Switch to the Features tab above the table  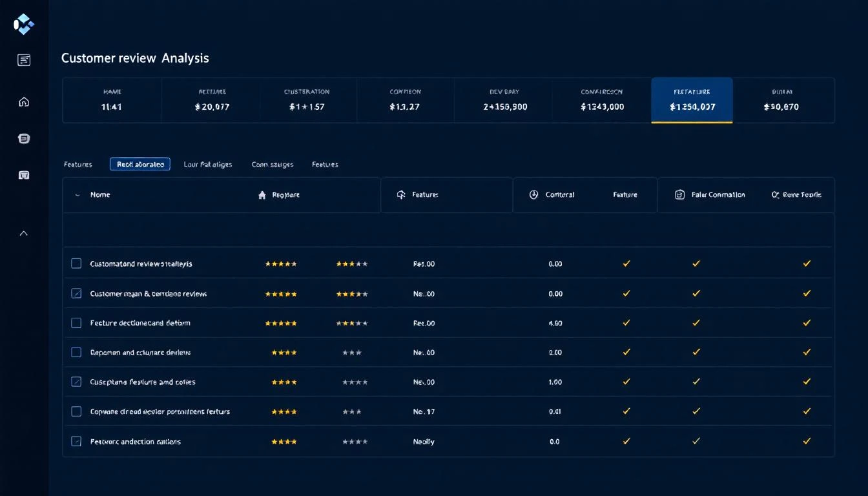tap(325, 164)
